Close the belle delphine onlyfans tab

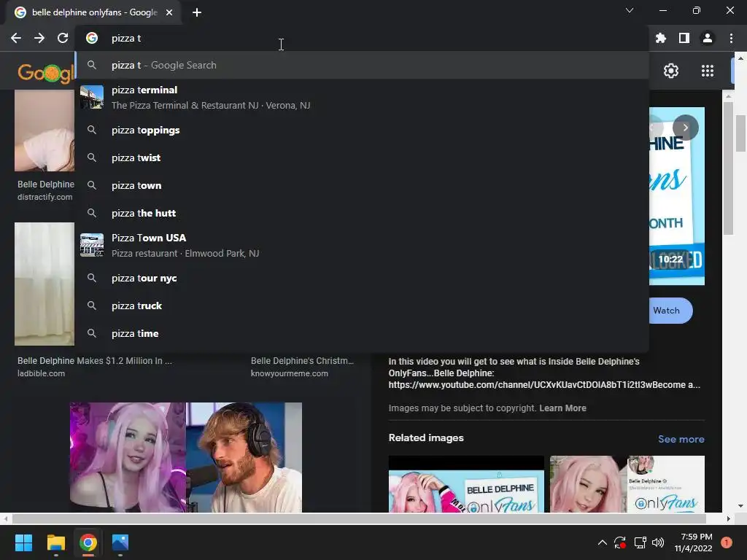click(x=169, y=12)
